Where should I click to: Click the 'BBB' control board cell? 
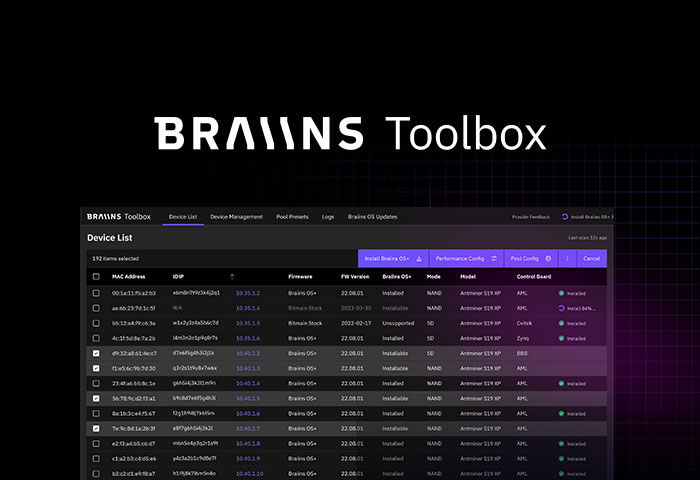(x=522, y=353)
